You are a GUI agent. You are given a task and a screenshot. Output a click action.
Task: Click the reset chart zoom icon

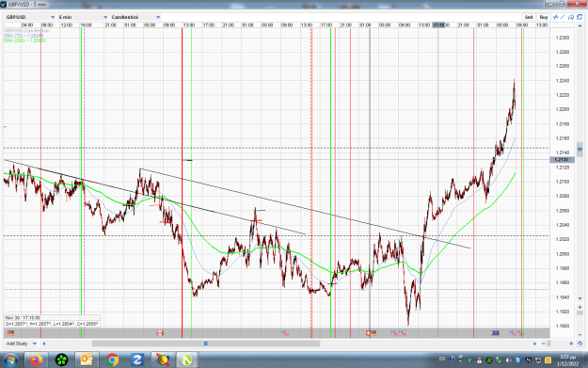[580, 344]
